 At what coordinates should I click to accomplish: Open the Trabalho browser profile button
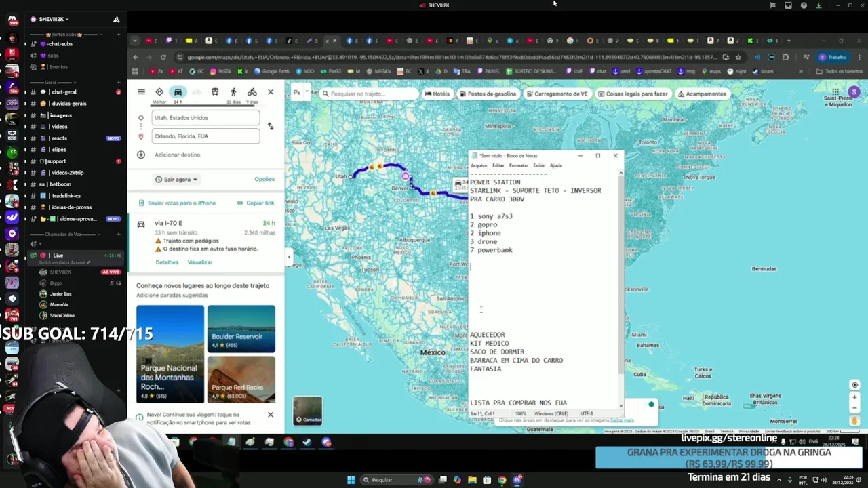[x=833, y=57]
